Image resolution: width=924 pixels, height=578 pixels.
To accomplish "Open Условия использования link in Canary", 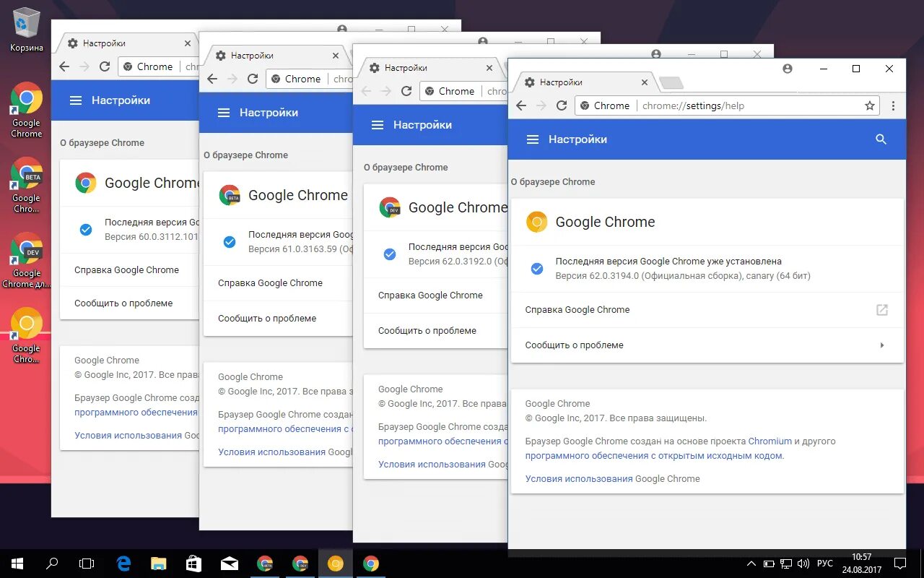I will tap(579, 479).
